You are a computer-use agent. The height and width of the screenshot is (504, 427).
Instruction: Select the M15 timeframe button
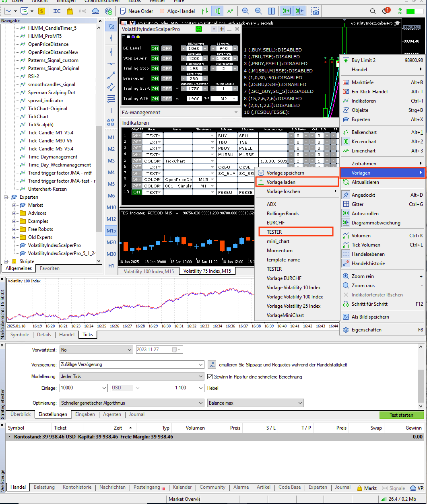(111, 230)
